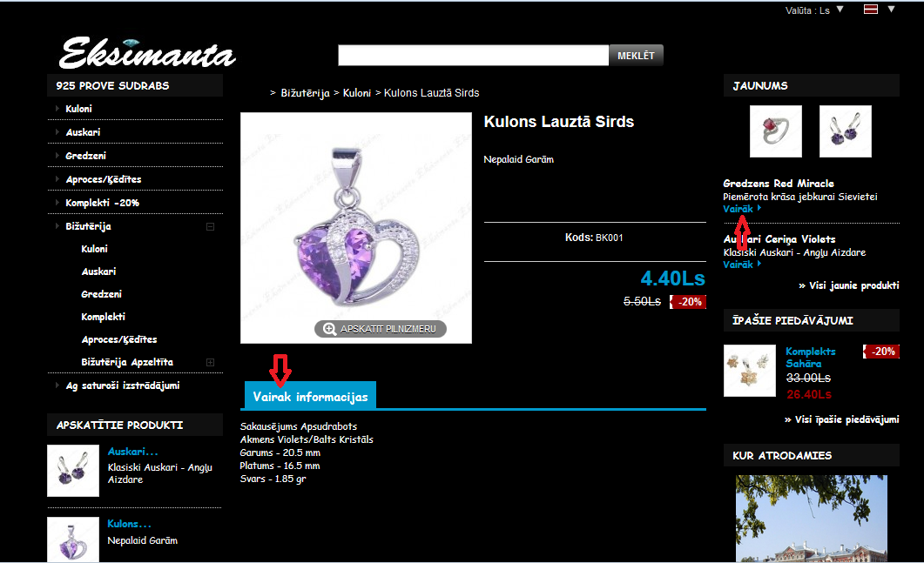Click Vairāk under Gredzens Red Miracle

coord(739,209)
